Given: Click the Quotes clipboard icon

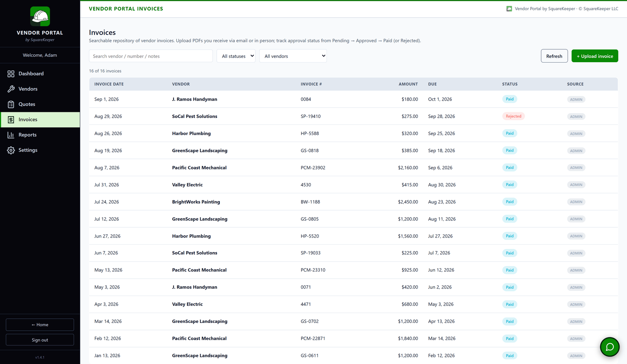Looking at the screenshot, I should 11,104.
